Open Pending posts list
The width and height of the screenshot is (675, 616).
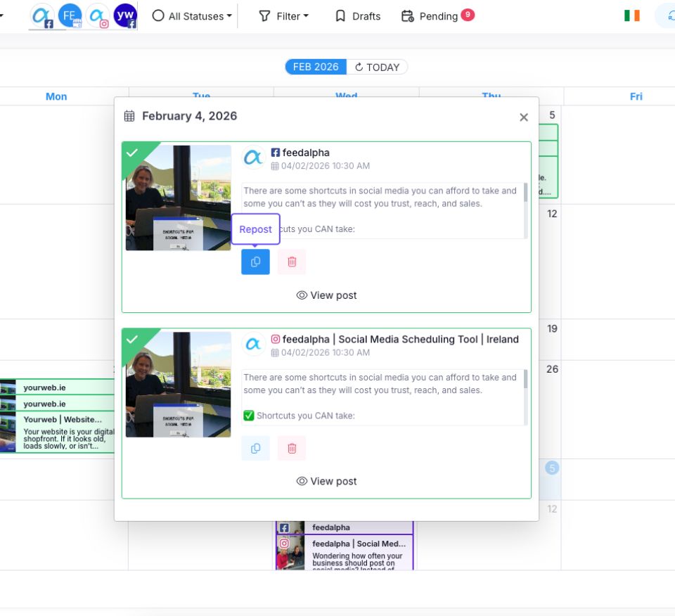[x=437, y=16]
